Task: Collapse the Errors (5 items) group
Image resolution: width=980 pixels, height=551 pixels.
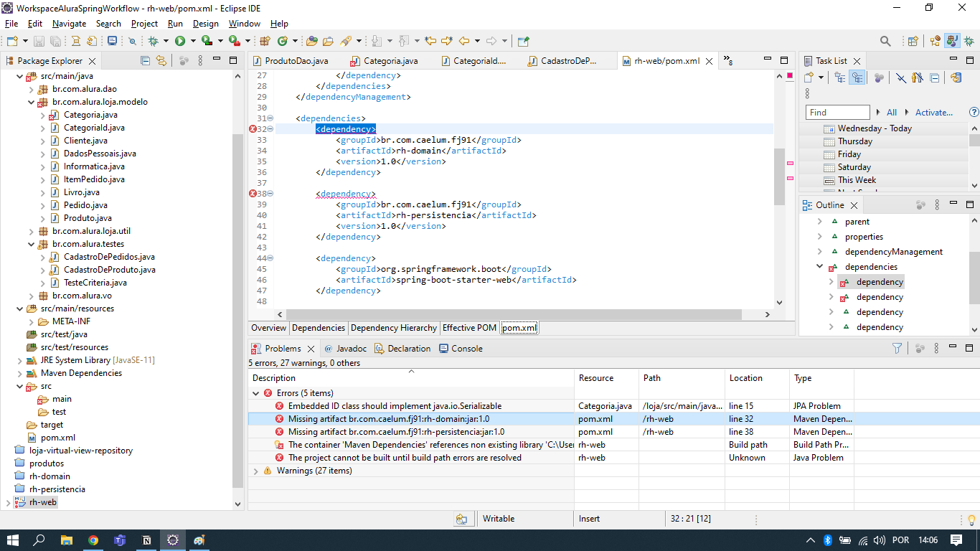Action: tap(256, 393)
